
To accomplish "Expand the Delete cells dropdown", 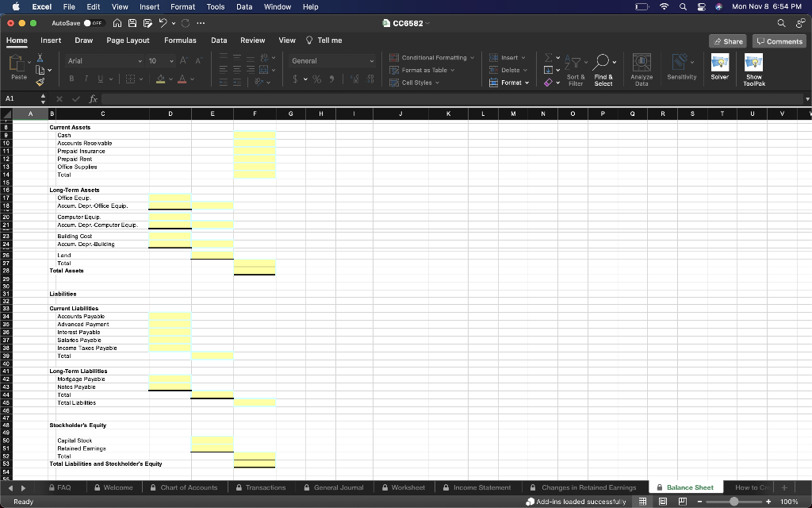I will (525, 70).
